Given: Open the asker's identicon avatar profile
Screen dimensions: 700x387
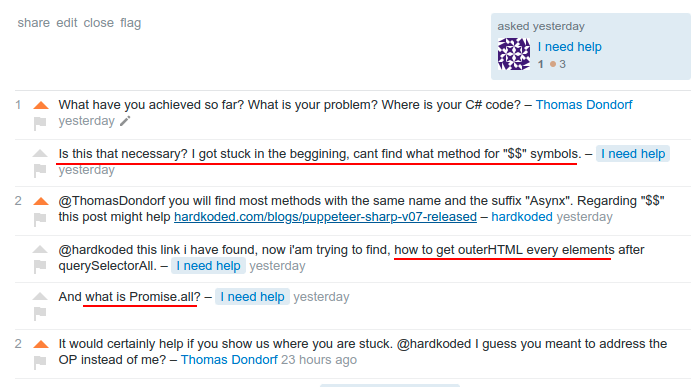Looking at the screenshot, I should click(x=514, y=54).
